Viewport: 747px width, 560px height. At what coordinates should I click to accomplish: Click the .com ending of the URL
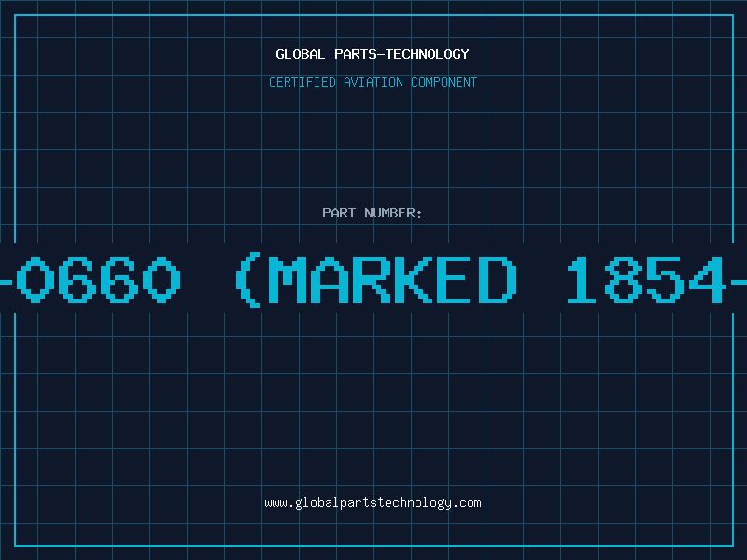click(x=467, y=503)
